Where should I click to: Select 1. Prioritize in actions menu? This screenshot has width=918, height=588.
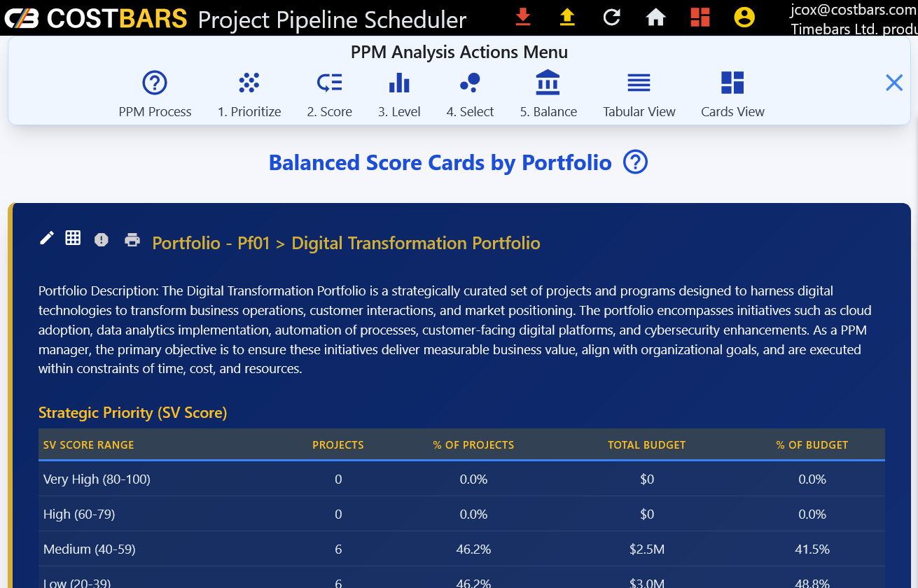click(x=249, y=94)
